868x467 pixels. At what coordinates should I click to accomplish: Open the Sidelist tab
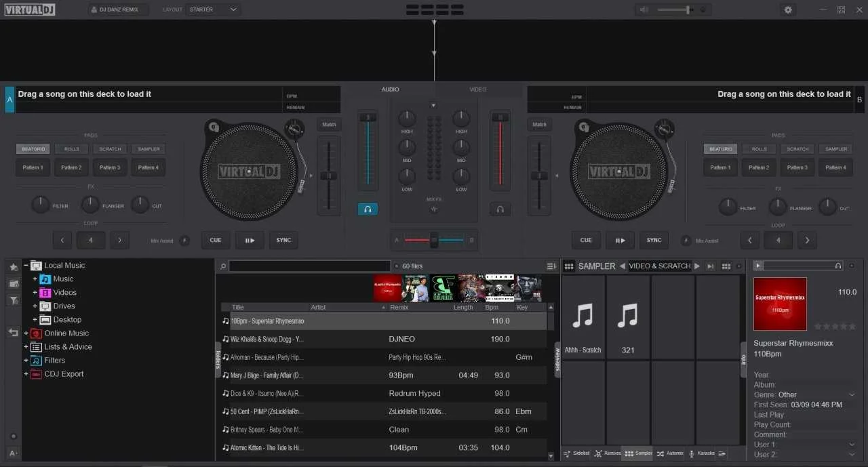576,453
